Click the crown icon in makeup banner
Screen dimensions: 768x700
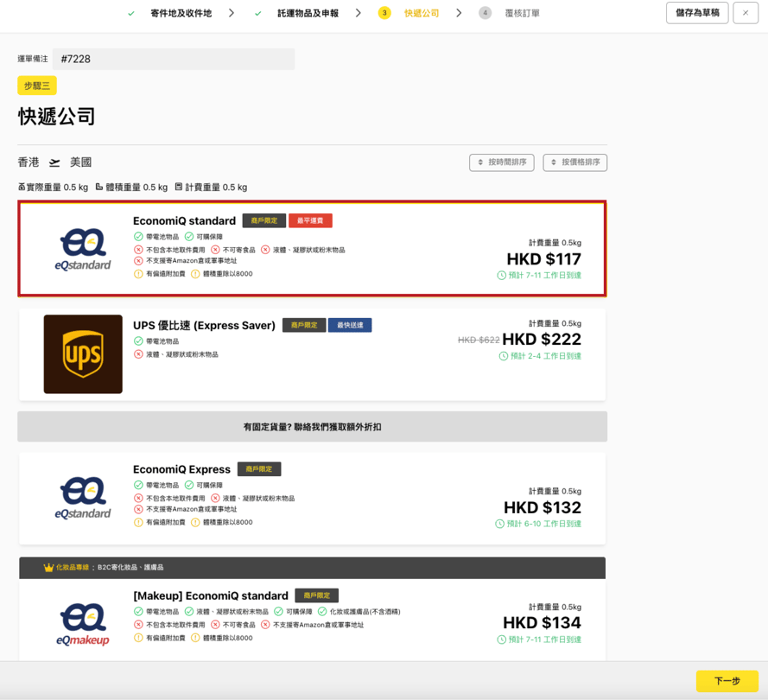click(48, 568)
